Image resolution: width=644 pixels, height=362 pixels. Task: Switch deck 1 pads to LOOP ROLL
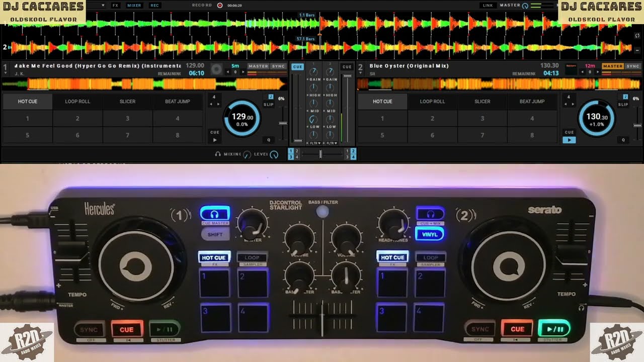[x=77, y=102]
